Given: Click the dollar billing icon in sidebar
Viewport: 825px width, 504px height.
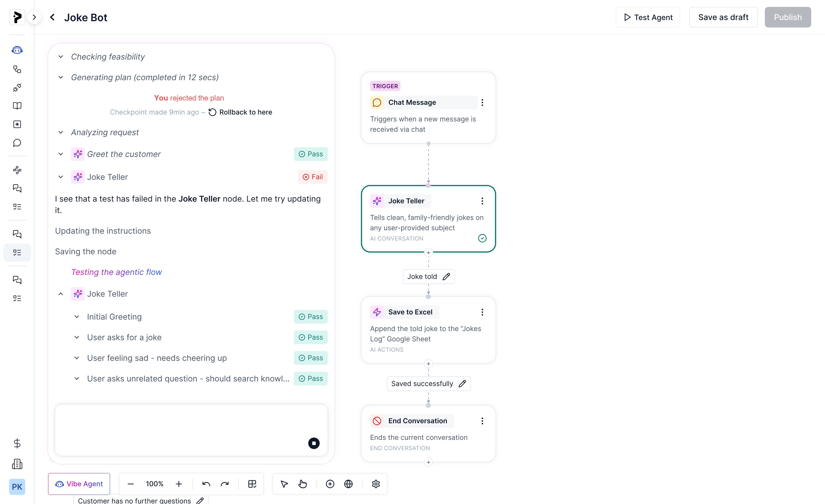Looking at the screenshot, I should tap(17, 443).
